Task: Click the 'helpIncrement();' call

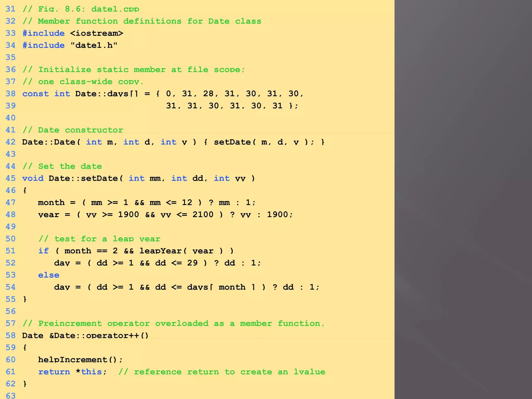Action: 81,360
